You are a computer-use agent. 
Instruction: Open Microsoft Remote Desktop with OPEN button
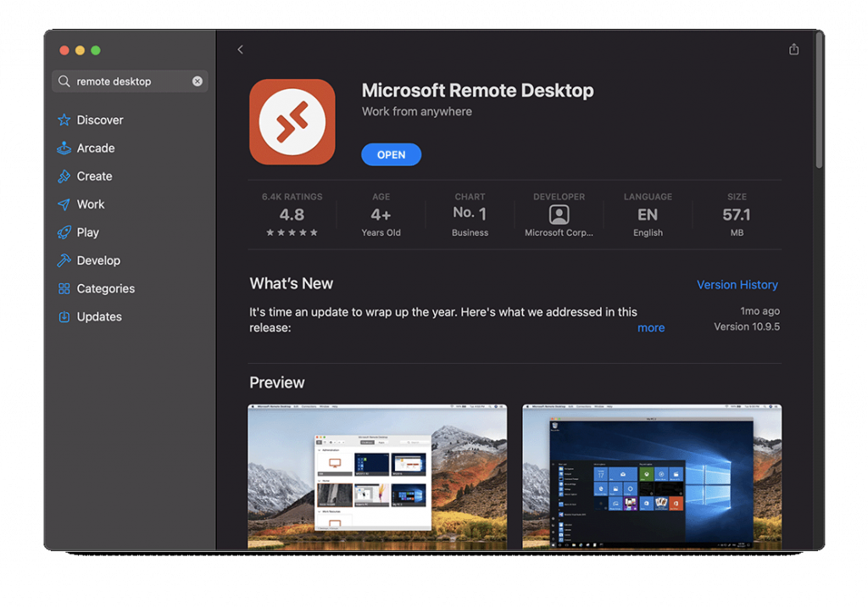click(392, 154)
